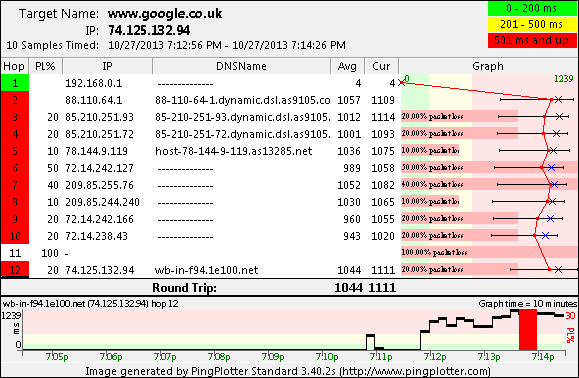Click the DNSName column header
This screenshot has height=378, width=579.
pos(241,66)
